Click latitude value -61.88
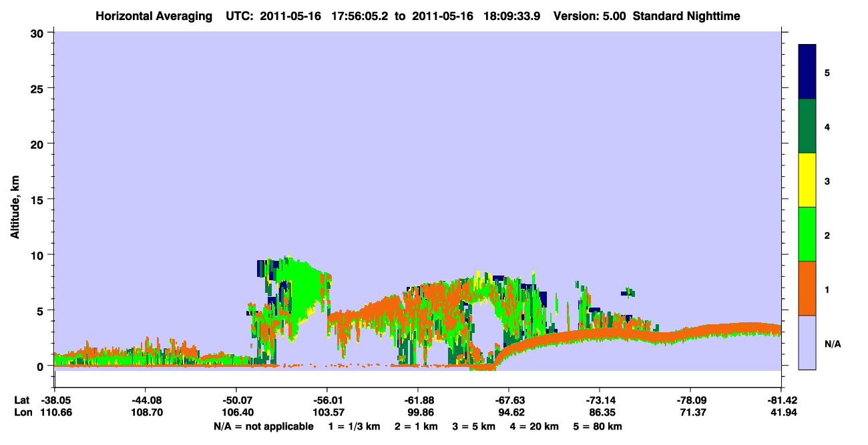The width and height of the screenshot is (868, 445). tap(417, 400)
